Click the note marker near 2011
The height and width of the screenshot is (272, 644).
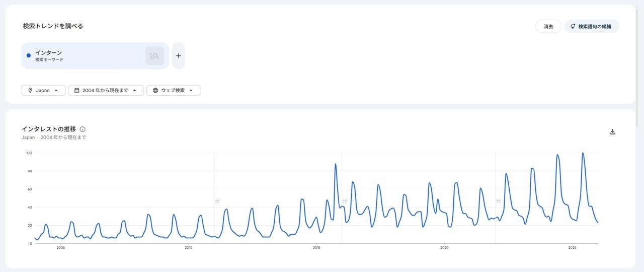[x=217, y=201]
